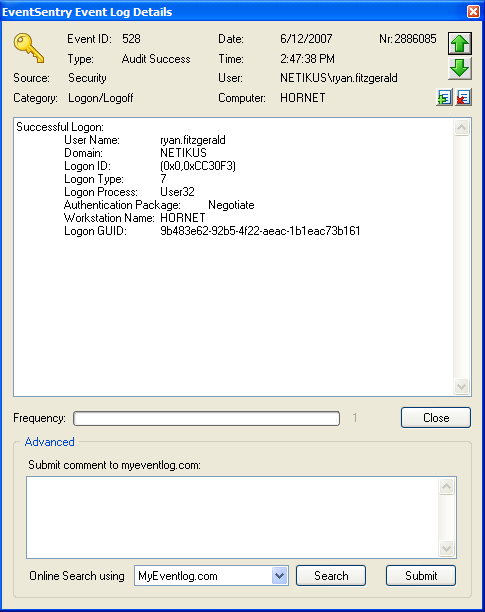Click the exclude filter icon with red X
The height and width of the screenshot is (612, 485).
pyautogui.click(x=463, y=97)
